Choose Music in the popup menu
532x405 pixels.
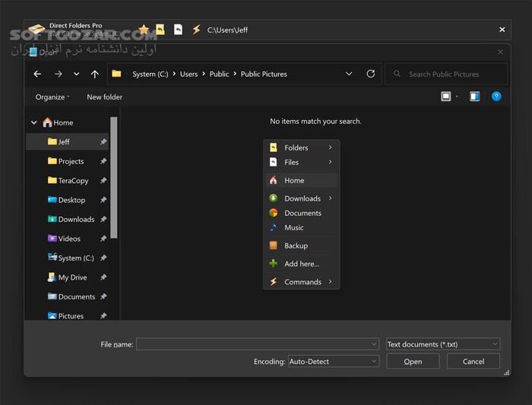301,227
